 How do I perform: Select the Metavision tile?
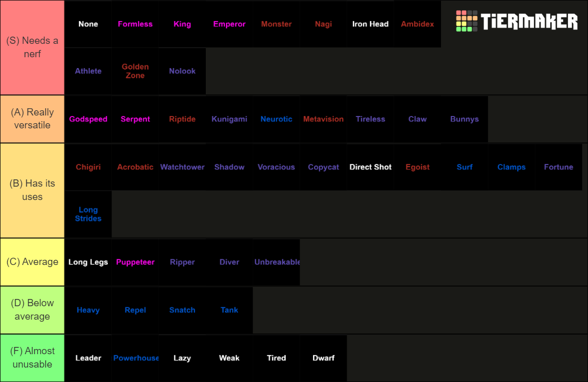(x=323, y=119)
